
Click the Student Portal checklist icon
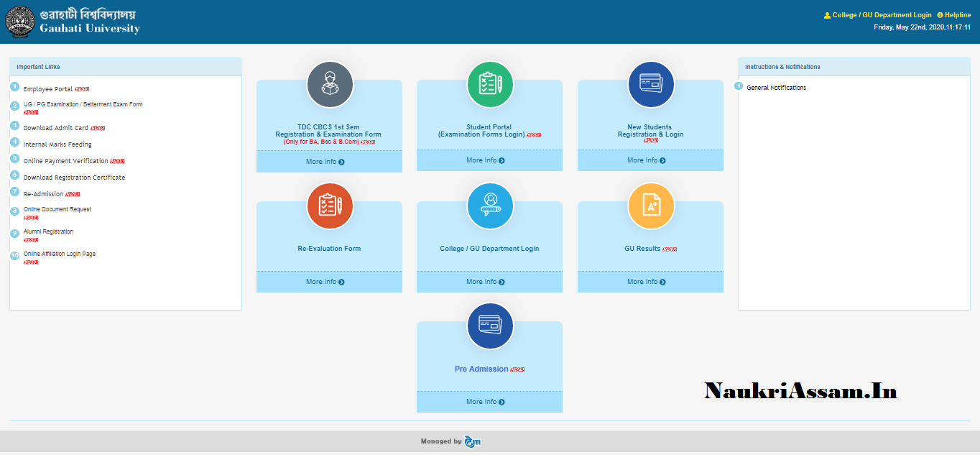(x=491, y=85)
